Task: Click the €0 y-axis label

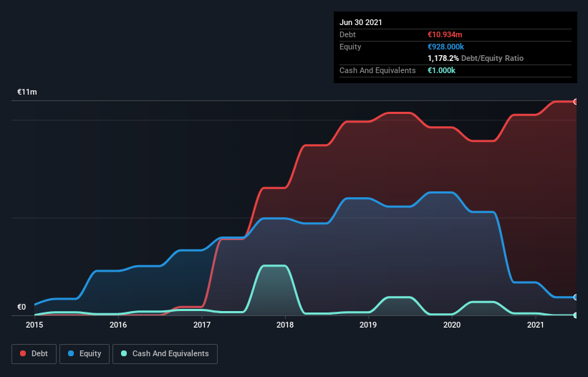Action: click(x=21, y=307)
